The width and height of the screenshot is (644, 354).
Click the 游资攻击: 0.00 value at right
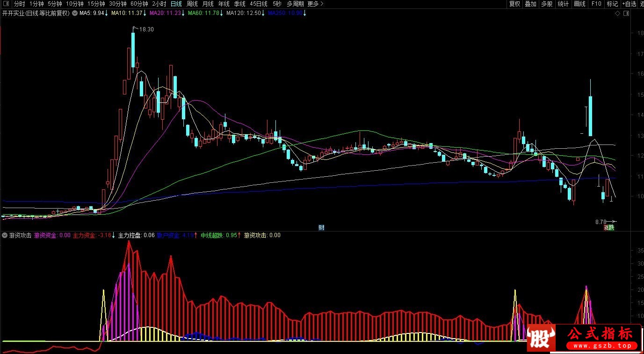point(262,235)
